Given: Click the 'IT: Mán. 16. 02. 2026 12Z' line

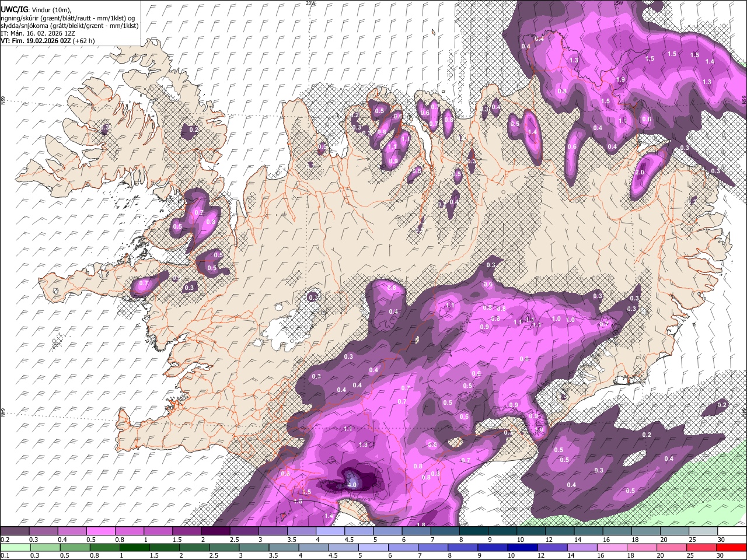Looking at the screenshot, I should pos(37,33).
